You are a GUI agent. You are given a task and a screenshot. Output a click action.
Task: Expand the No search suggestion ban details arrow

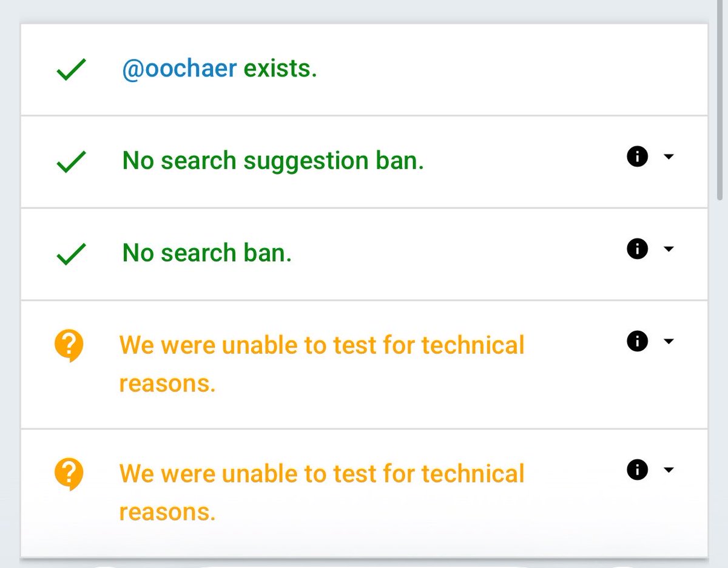coord(669,157)
